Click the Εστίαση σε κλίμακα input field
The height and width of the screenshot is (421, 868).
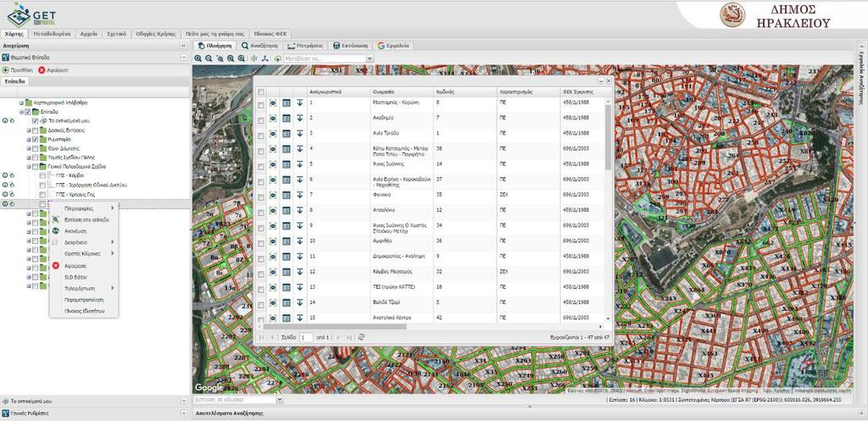[x=234, y=399]
